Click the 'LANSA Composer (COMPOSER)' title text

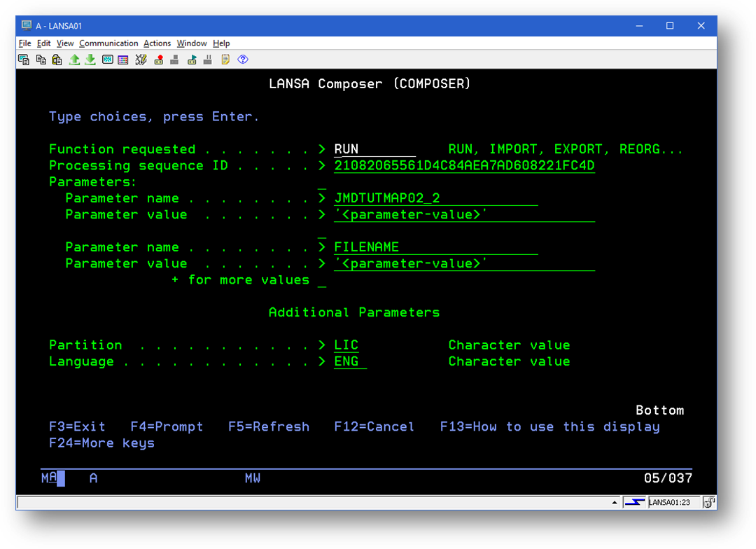(x=370, y=84)
